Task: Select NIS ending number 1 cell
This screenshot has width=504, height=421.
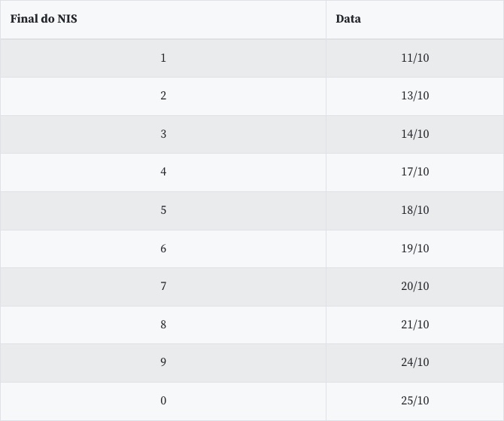Action: (x=163, y=58)
